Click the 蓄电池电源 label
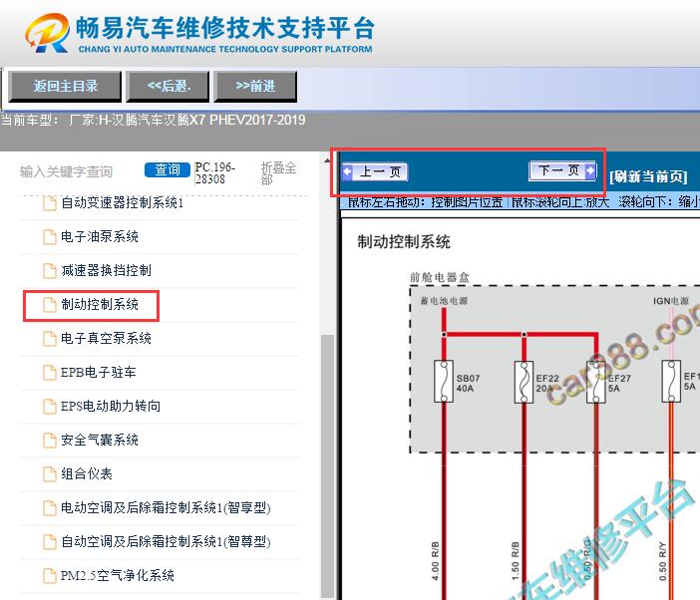Screen dimensions: 700x600 [x=444, y=301]
